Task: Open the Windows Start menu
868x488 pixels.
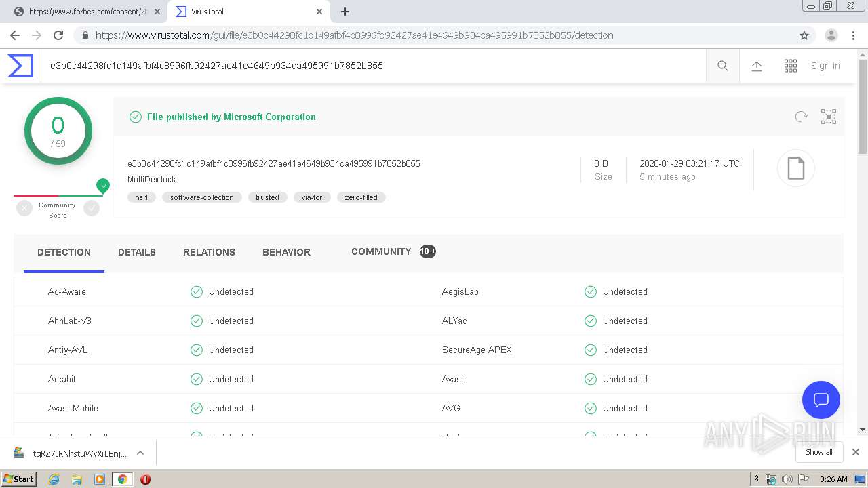Action: [19, 479]
